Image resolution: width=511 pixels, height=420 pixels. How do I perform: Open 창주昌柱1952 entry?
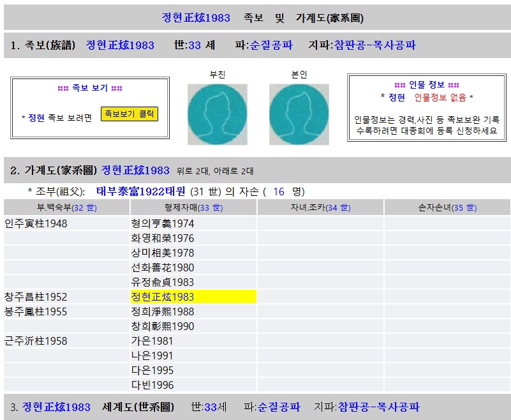(x=36, y=297)
